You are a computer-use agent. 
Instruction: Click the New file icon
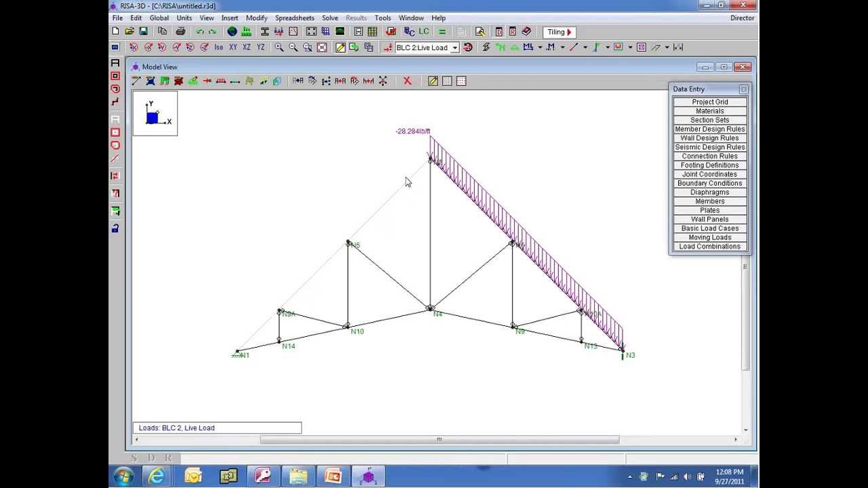115,31
